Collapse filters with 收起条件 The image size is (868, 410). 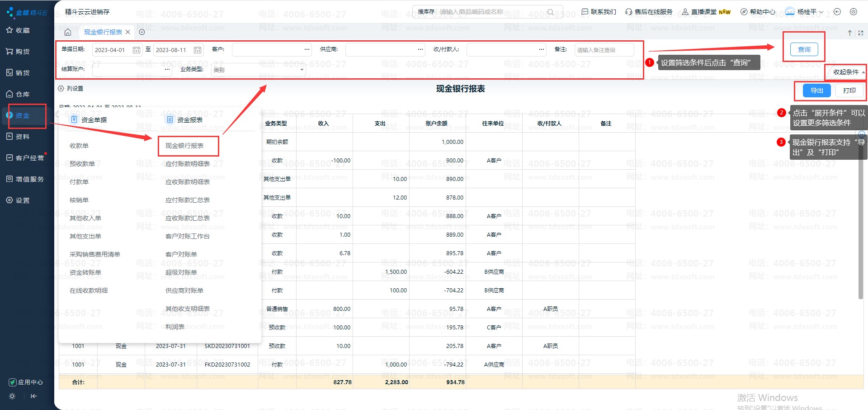click(x=847, y=72)
